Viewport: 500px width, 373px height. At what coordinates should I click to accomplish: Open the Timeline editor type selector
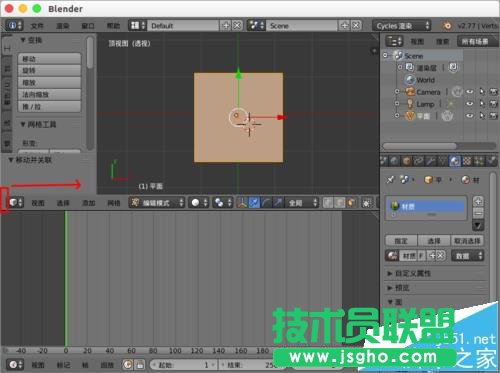pyautogui.click(x=15, y=365)
